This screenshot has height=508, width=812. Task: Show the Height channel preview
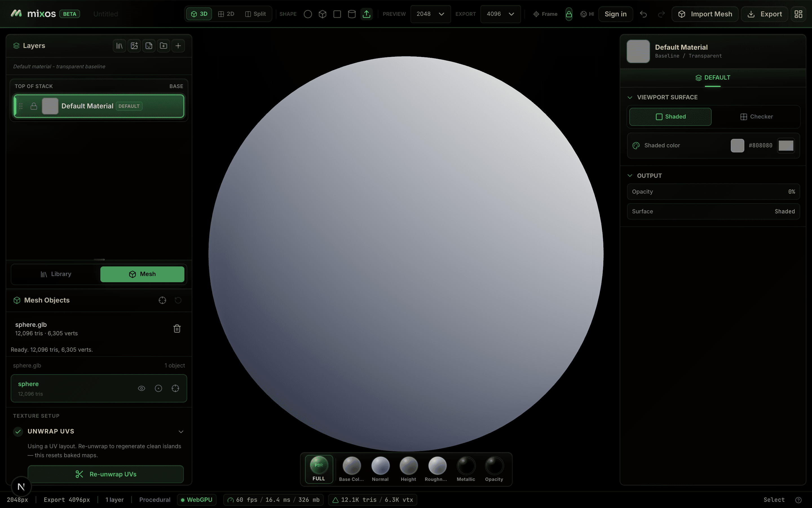pyautogui.click(x=408, y=469)
